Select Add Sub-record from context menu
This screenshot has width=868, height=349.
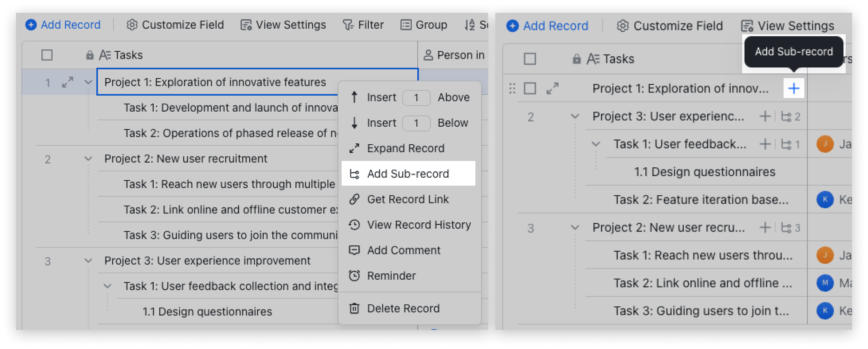pos(408,174)
